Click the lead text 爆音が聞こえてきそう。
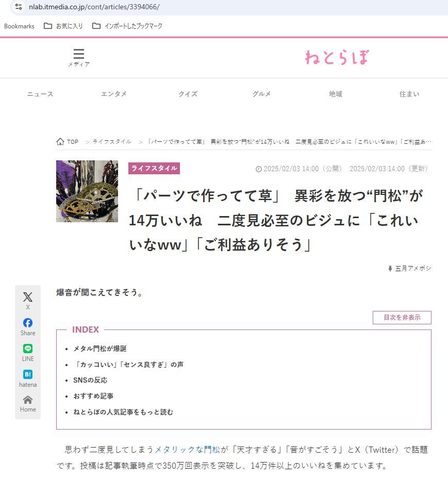Image resolution: width=448 pixels, height=478 pixels. point(99,292)
